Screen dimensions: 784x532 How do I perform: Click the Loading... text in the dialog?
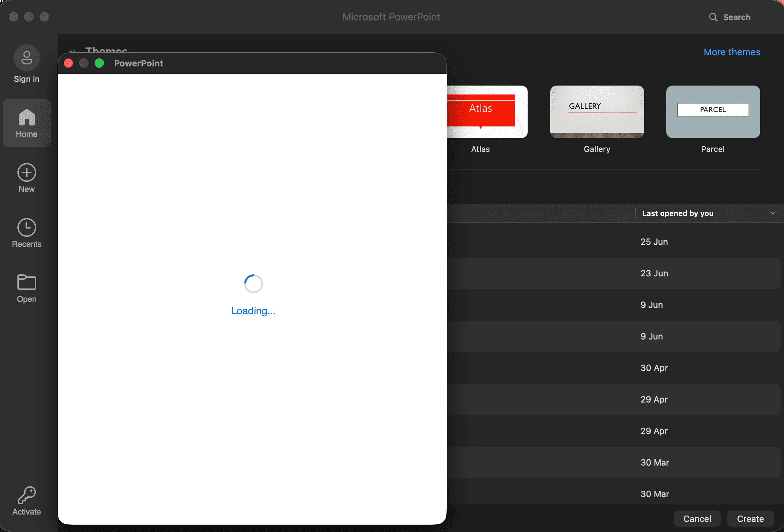tap(254, 311)
